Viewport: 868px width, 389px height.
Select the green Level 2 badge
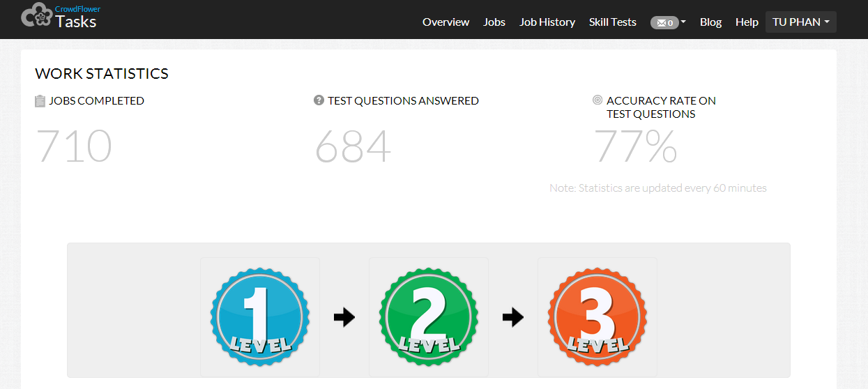click(428, 317)
